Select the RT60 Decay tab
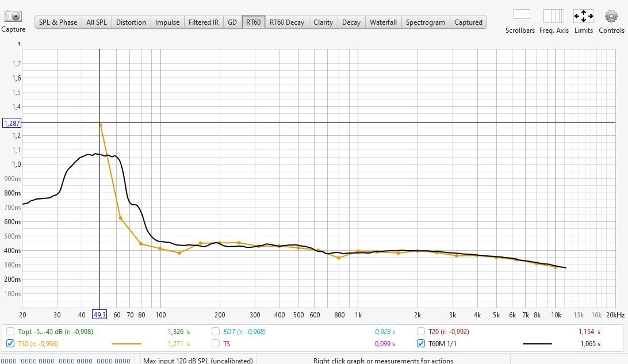The width and height of the screenshot is (628, 364). (286, 22)
